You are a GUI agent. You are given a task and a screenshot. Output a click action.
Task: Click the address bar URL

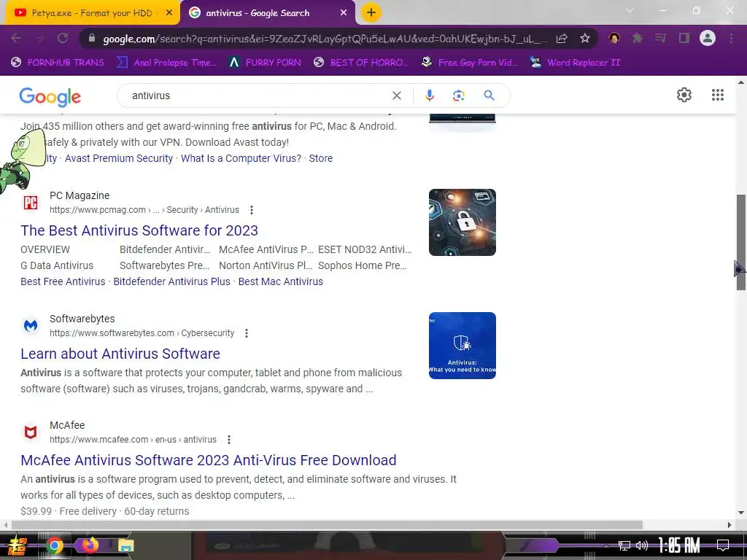point(325,39)
